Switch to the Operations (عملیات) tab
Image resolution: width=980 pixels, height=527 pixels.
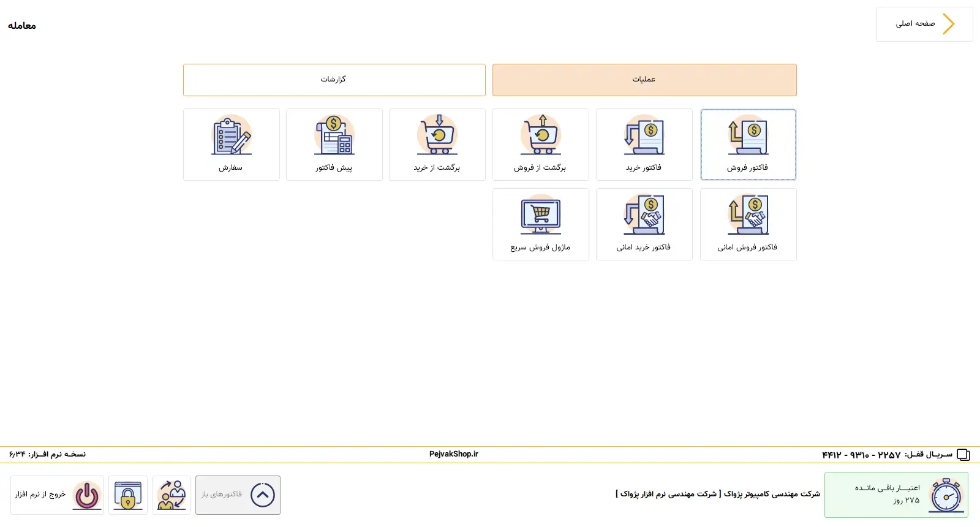click(x=644, y=80)
